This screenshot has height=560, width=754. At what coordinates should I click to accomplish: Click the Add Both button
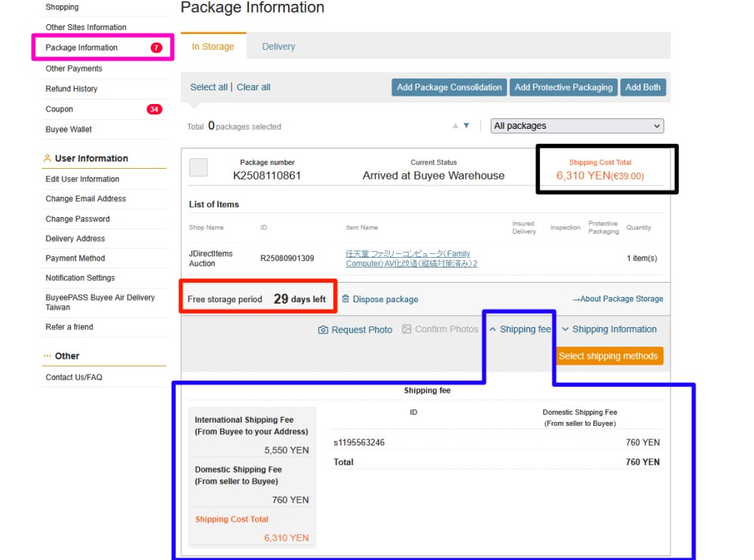(x=643, y=87)
